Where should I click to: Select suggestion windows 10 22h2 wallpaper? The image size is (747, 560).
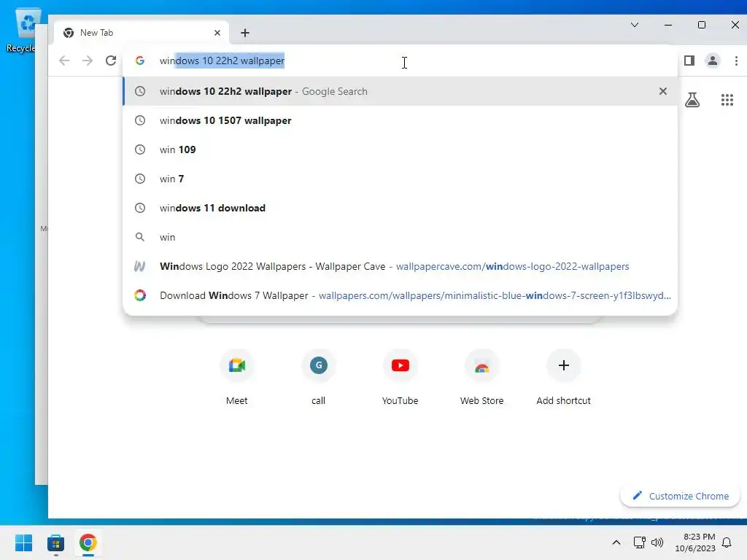click(x=400, y=91)
